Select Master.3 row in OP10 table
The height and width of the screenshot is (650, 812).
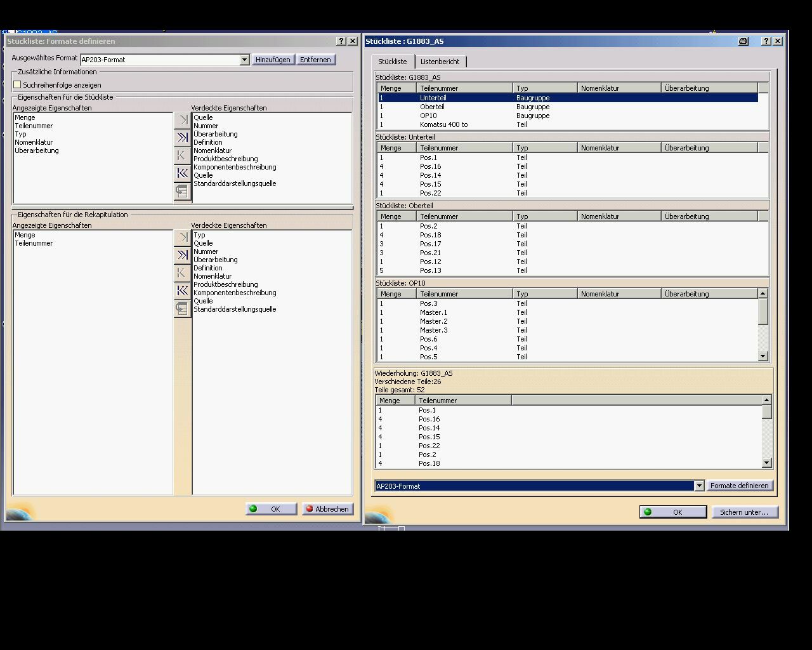(568, 330)
